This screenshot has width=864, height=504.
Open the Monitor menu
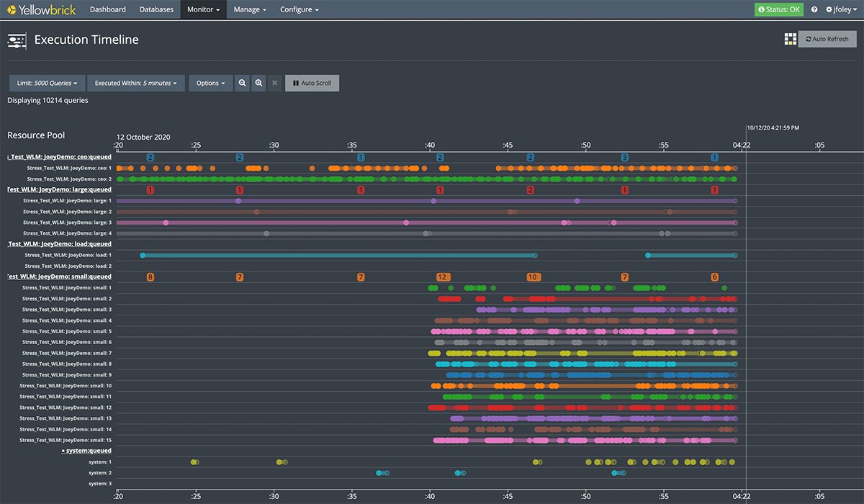203,9
